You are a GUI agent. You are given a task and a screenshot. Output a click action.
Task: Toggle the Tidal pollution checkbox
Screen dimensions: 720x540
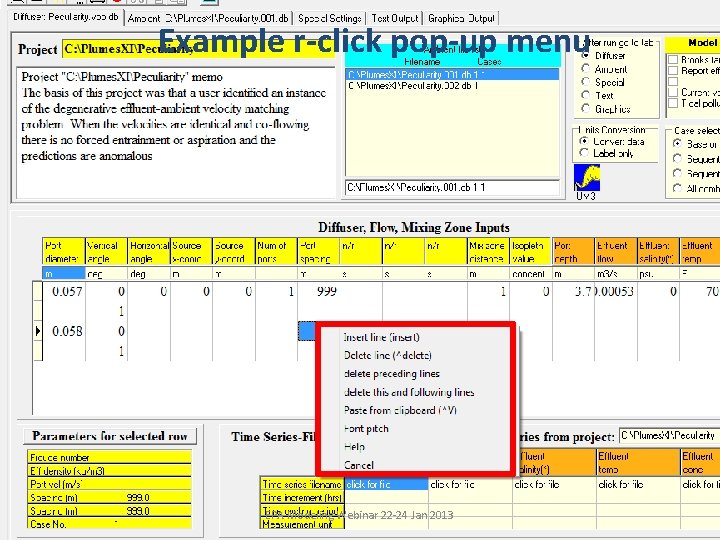(x=673, y=103)
